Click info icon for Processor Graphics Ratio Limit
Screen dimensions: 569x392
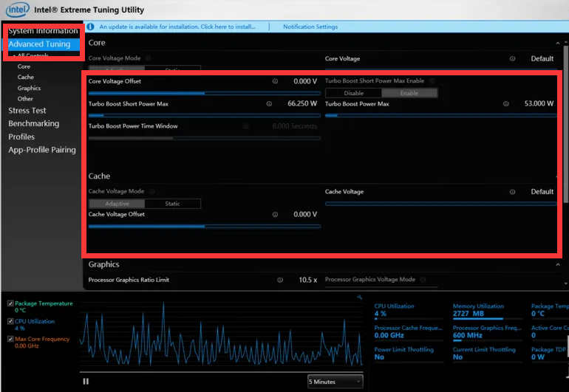point(280,280)
